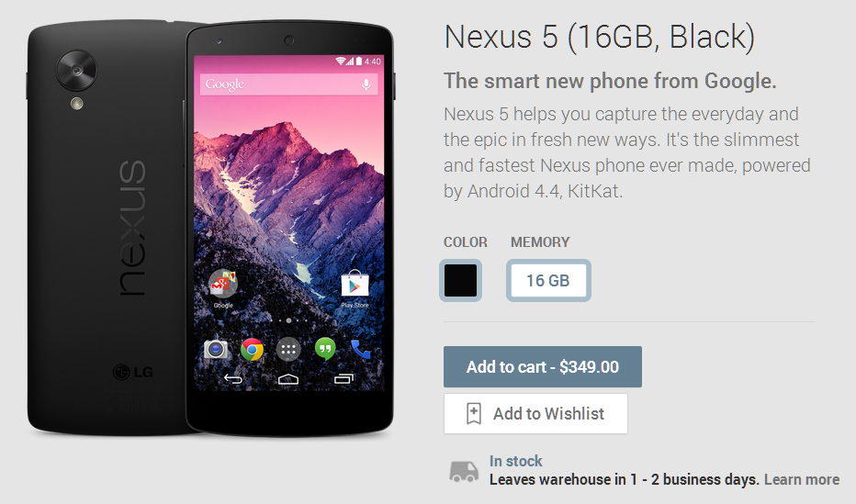This screenshot has width=856, height=504.
Task: Tap the Android home navigation button
Action: pyautogui.click(x=288, y=378)
